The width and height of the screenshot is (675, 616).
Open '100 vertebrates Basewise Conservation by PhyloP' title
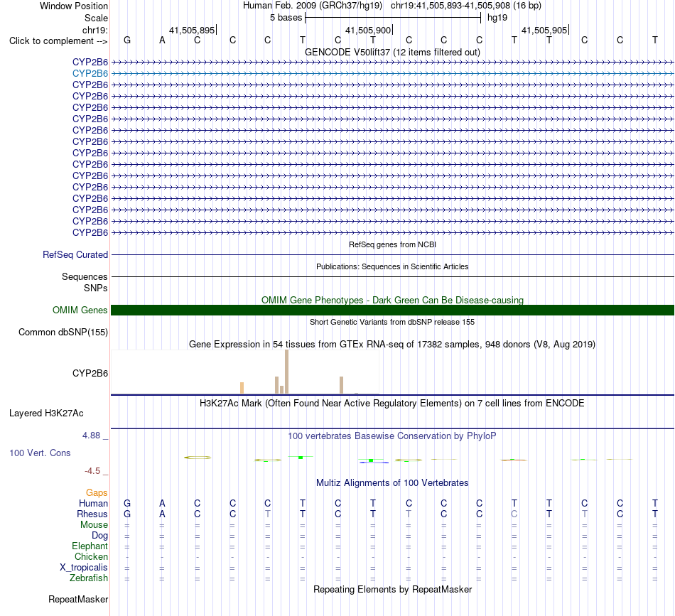392,436
